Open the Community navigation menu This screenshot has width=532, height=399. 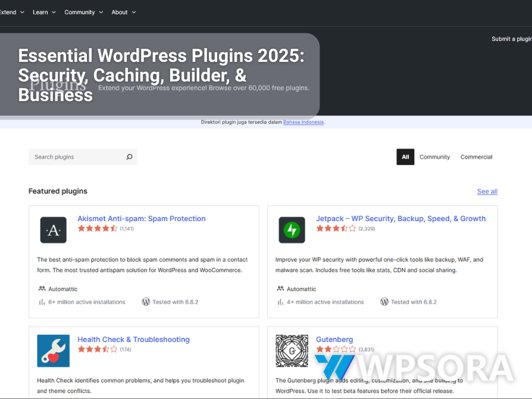(80, 12)
